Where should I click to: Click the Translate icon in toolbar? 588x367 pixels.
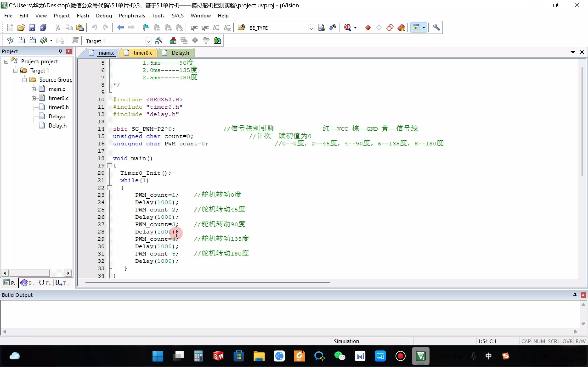[x=11, y=41]
